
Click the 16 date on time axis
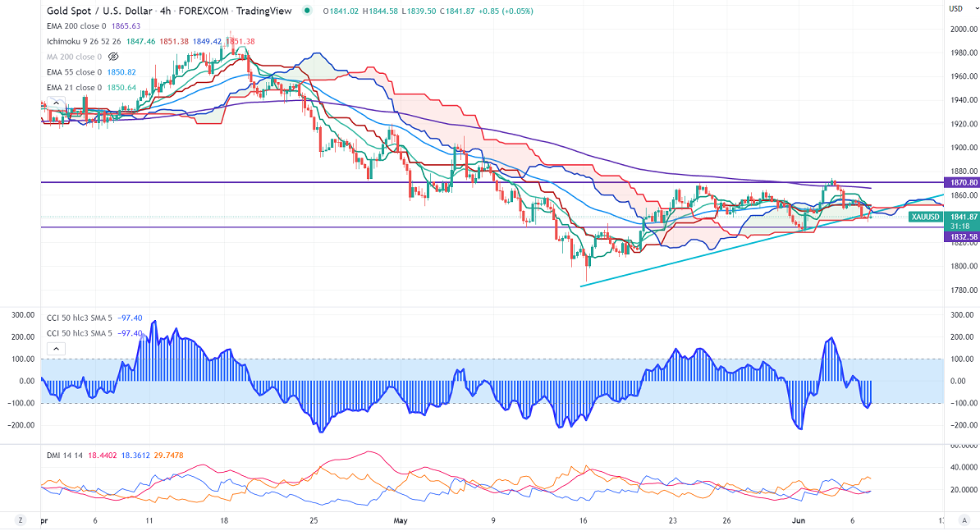click(583, 520)
